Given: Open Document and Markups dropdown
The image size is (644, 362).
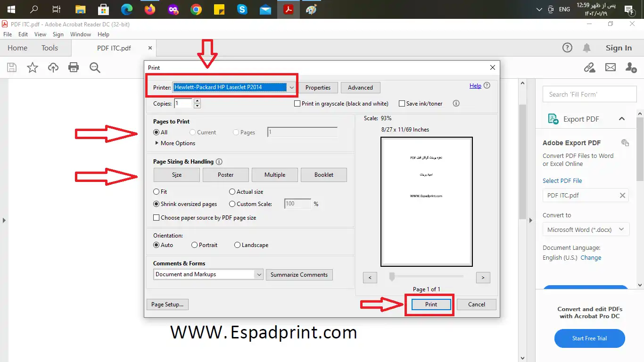Looking at the screenshot, I should [x=258, y=274].
